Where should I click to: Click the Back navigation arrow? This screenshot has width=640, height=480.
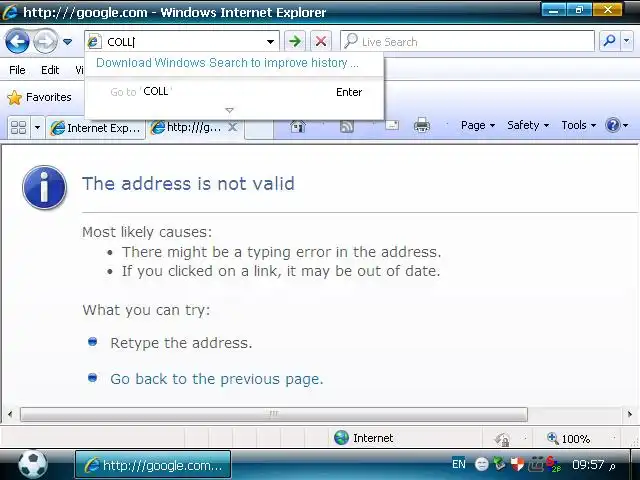(x=17, y=41)
